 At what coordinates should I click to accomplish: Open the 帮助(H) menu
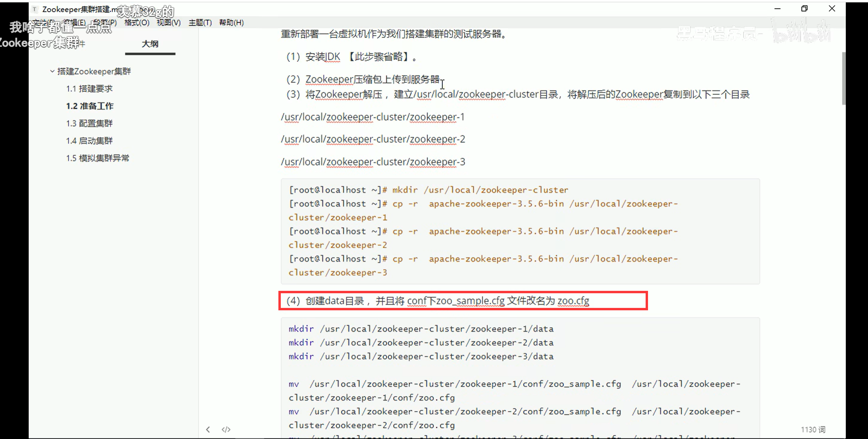[x=231, y=23]
